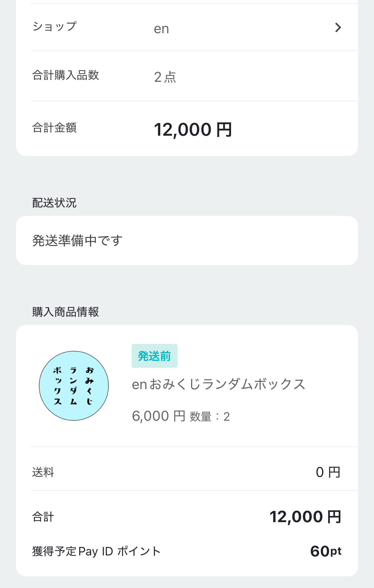Image resolution: width=374 pixels, height=588 pixels.
Task: Tap the shop name "en"
Action: tap(161, 29)
